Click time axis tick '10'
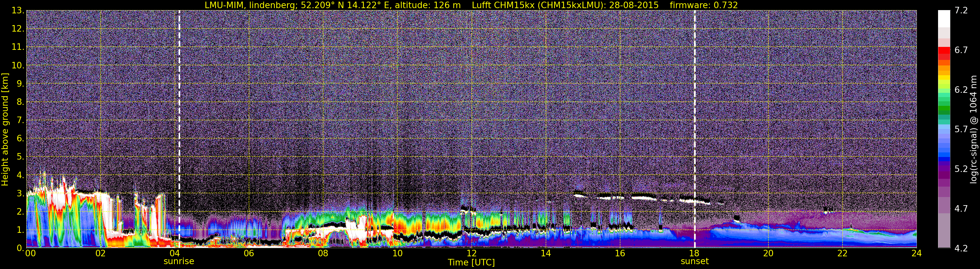Image resolution: width=980 pixels, height=269 pixels. click(397, 253)
